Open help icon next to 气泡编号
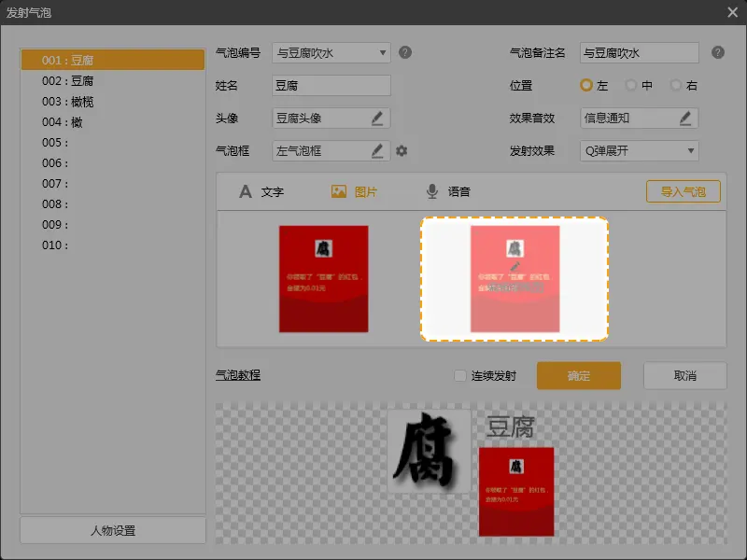747x560 pixels. pyautogui.click(x=405, y=53)
